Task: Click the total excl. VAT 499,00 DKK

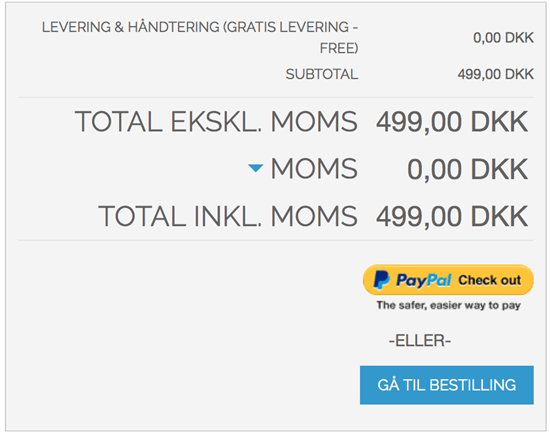Action: 452,122
